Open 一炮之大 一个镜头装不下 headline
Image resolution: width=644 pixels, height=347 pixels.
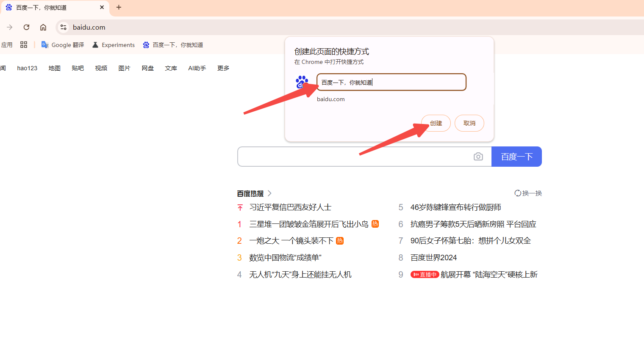291,241
